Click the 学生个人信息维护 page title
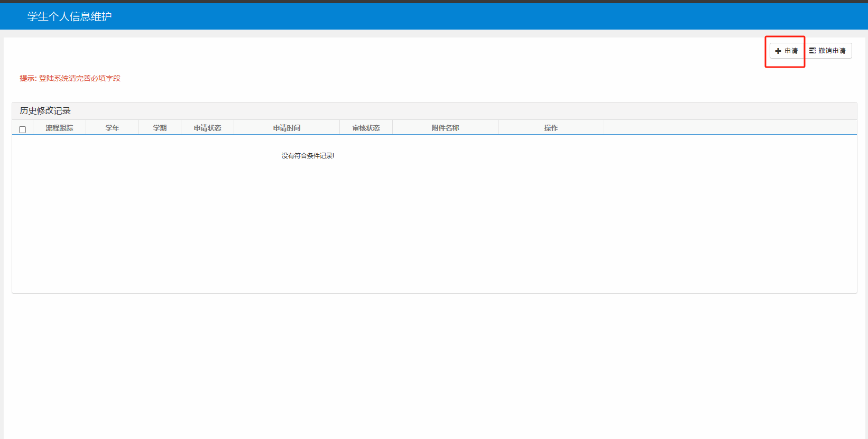 tap(69, 16)
